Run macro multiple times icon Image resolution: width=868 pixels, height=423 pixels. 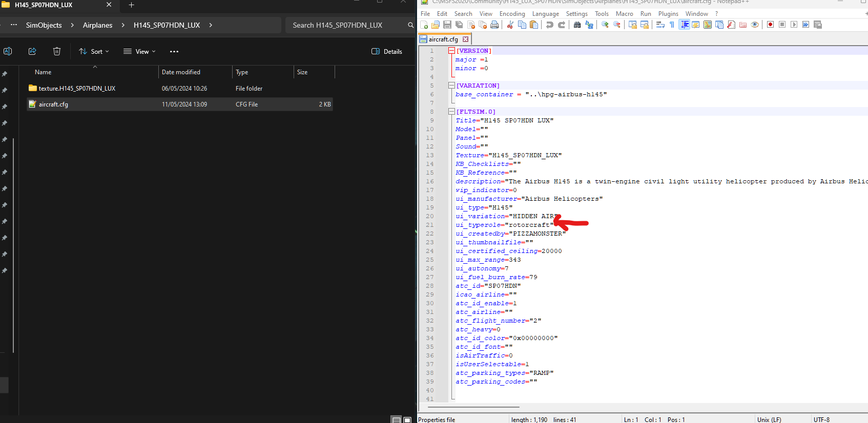tap(805, 25)
